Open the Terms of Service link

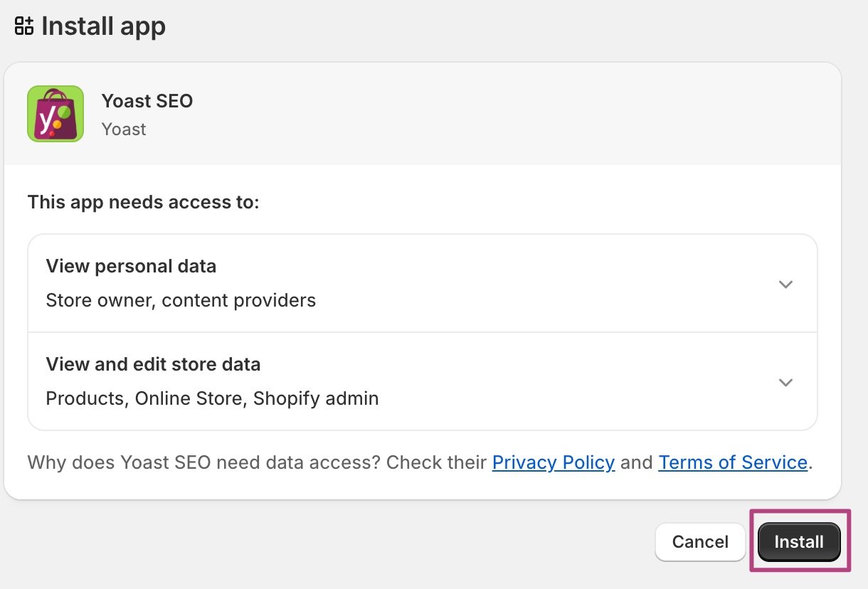732,462
